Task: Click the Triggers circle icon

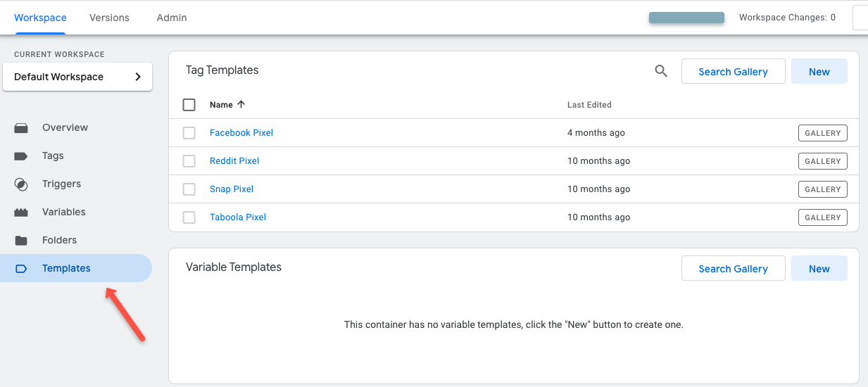Action: [x=21, y=184]
